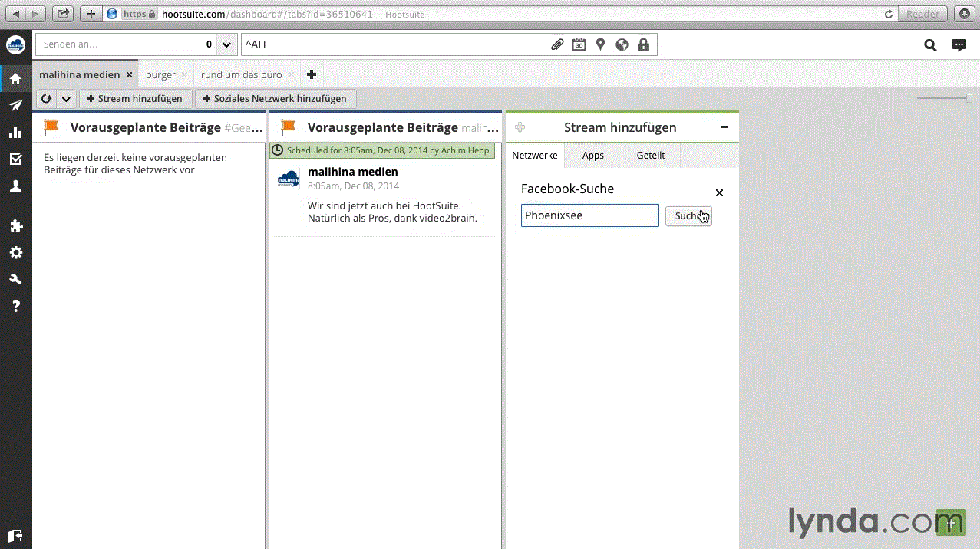Click the Safari share button

(x=64, y=14)
